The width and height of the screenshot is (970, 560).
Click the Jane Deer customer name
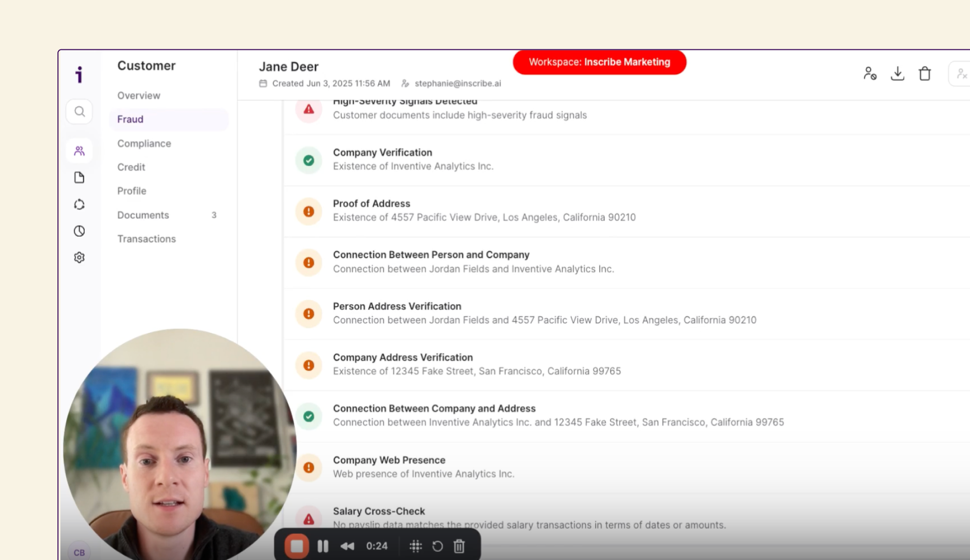(289, 66)
